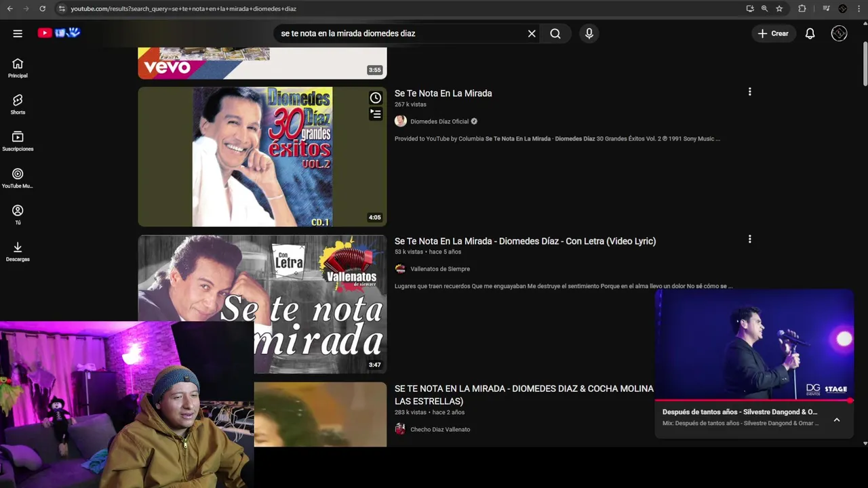The width and height of the screenshot is (868, 488).
Task: Go back in the browser
Action: [x=9, y=9]
